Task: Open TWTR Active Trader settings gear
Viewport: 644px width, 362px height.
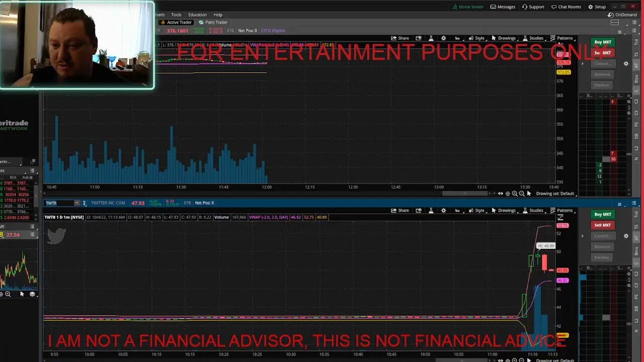Action: (626, 236)
